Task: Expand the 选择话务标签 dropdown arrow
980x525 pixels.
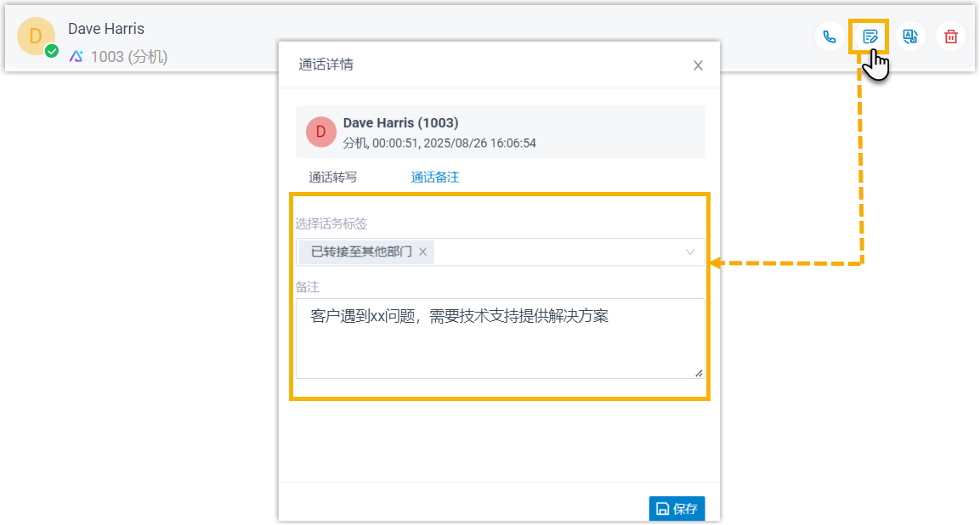Action: coord(690,252)
